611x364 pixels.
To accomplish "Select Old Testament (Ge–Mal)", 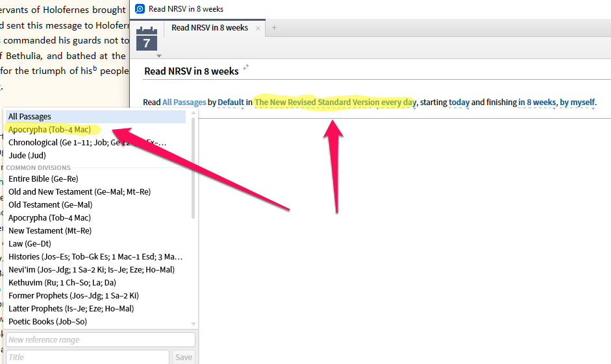I will (x=95, y=205).
